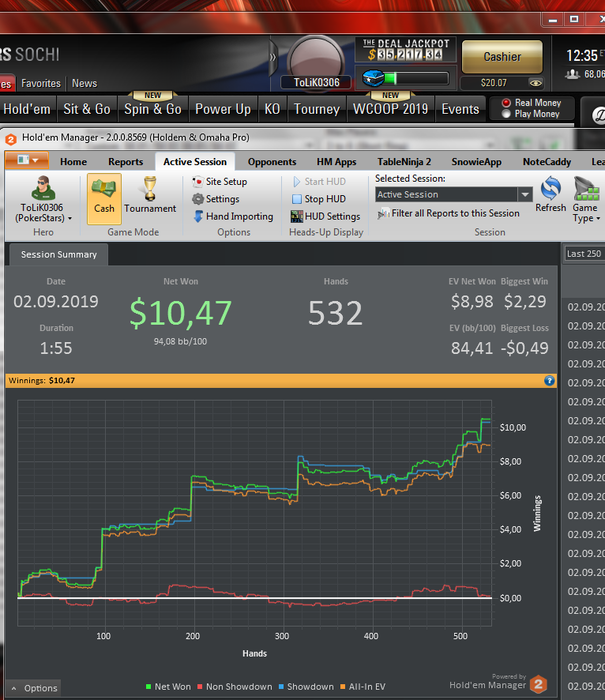Toggle All-In EV series in legend
Viewport: 605px width, 700px height.
[363, 687]
